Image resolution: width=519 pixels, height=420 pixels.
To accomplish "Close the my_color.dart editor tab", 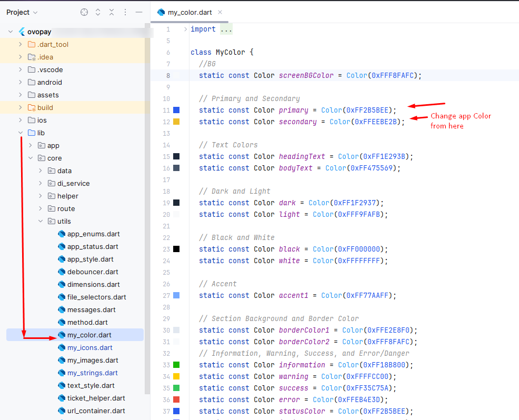I will [x=220, y=12].
